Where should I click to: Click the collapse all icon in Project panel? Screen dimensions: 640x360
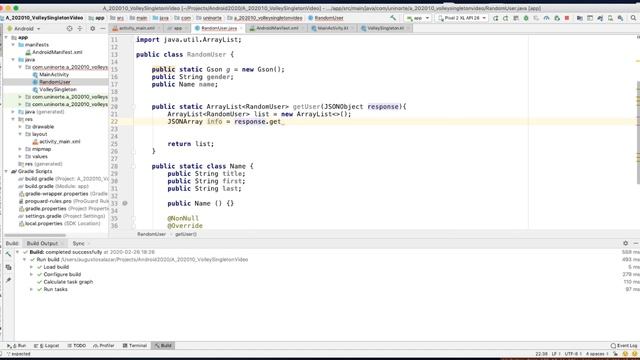80,29
